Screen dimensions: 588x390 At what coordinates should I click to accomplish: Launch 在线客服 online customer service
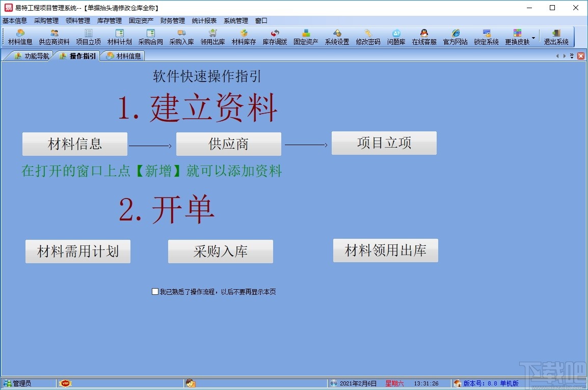(x=425, y=37)
